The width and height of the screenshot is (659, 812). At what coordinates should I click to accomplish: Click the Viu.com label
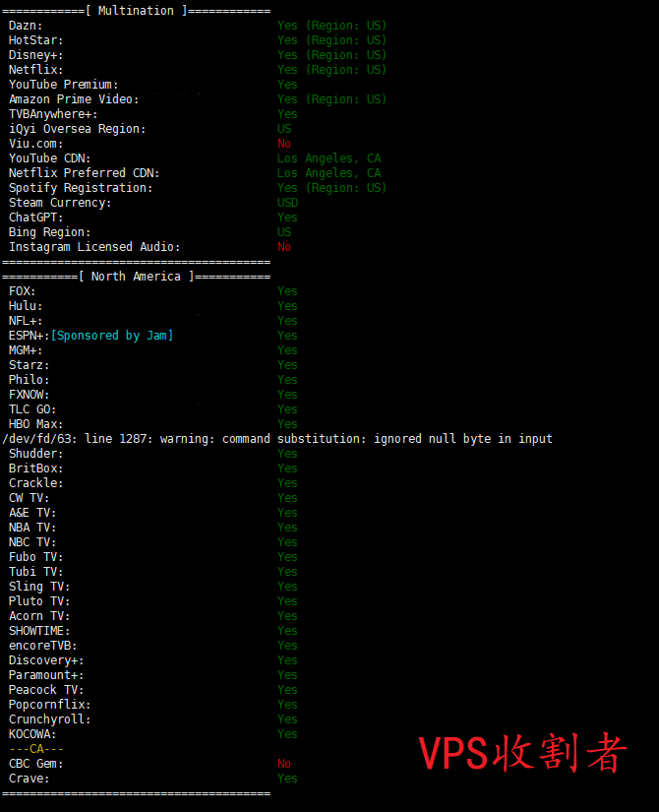(36, 144)
